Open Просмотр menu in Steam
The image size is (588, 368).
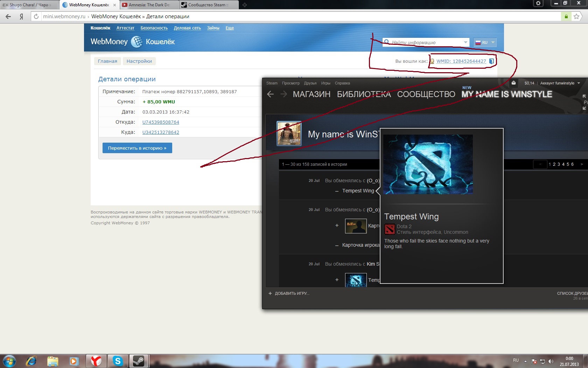(291, 83)
